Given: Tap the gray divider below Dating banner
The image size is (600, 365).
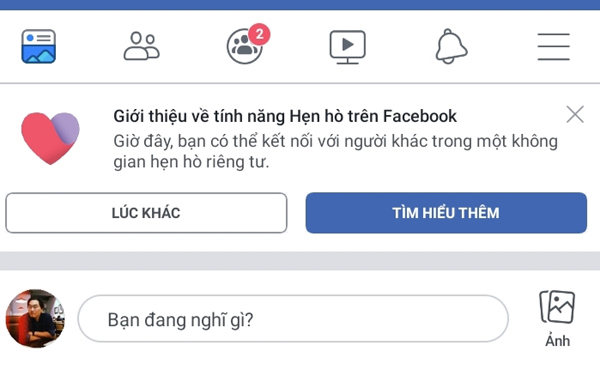Looking at the screenshot, I should point(300,261).
